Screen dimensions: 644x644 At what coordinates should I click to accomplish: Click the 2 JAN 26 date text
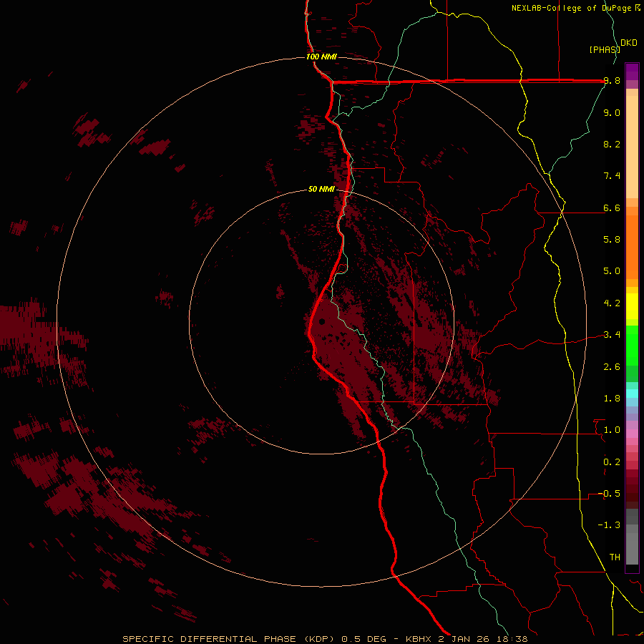[465, 639]
